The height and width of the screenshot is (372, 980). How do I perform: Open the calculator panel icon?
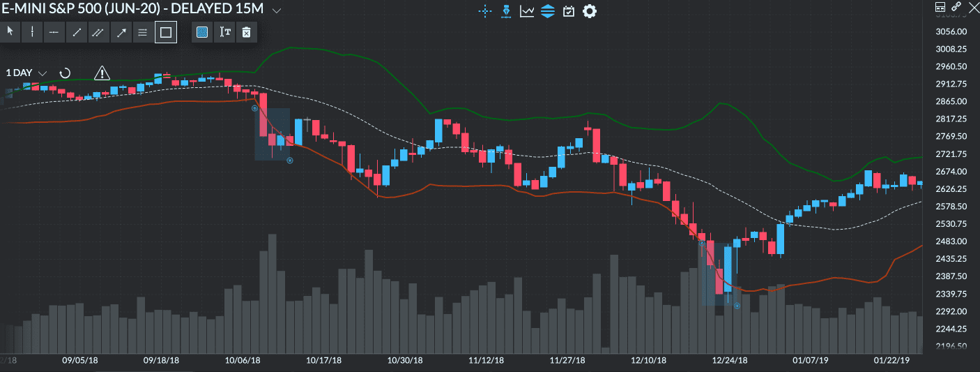(x=940, y=6)
